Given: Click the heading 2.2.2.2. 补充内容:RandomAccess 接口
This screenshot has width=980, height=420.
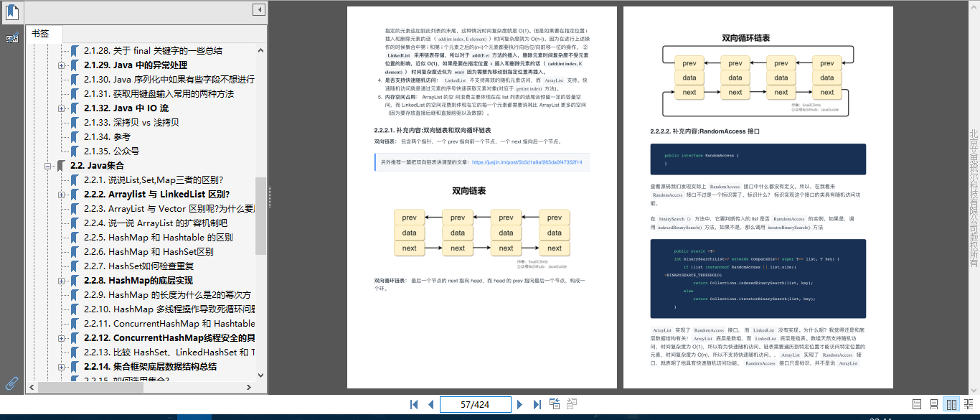Looking at the screenshot, I should coord(705,132).
